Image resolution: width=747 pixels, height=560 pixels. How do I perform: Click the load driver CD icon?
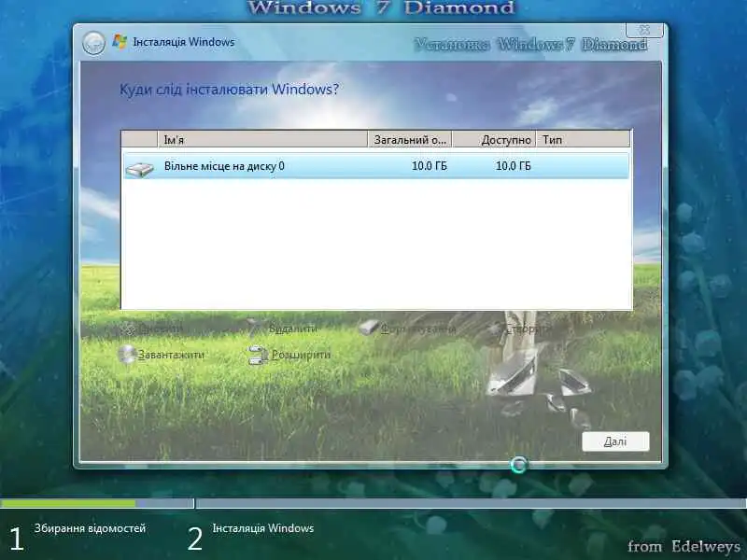[127, 355]
